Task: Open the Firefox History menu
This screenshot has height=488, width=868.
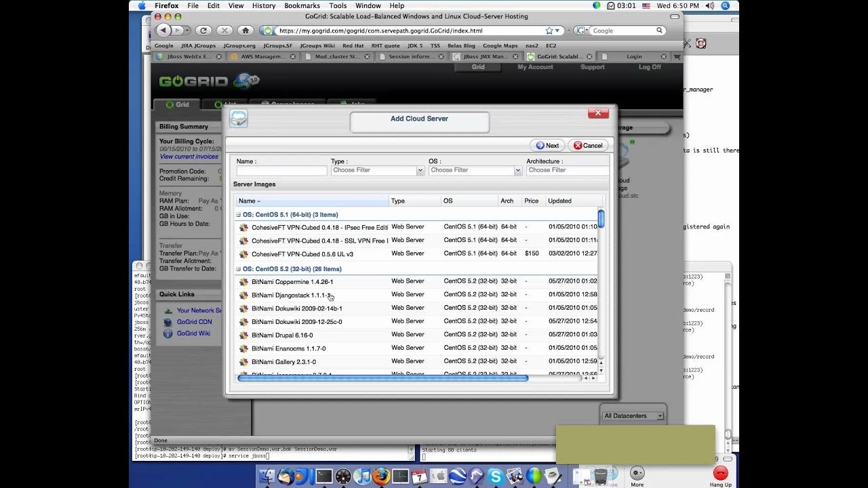Action: click(264, 5)
